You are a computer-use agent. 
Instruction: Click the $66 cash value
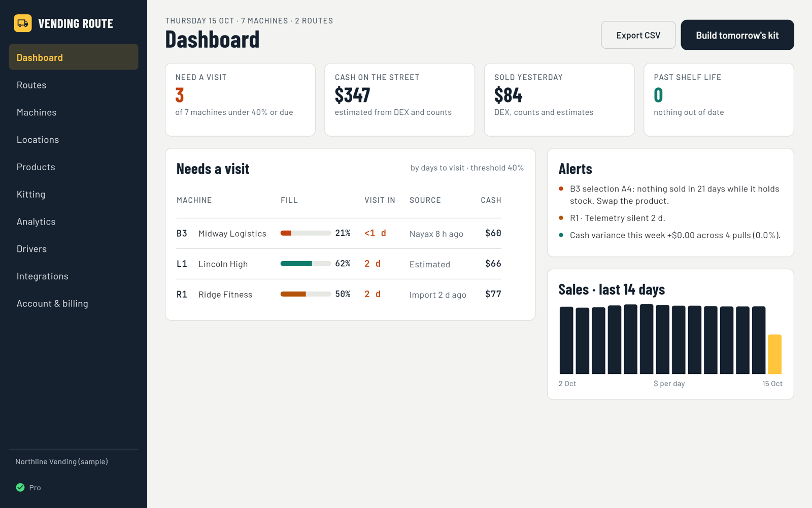[x=493, y=264]
